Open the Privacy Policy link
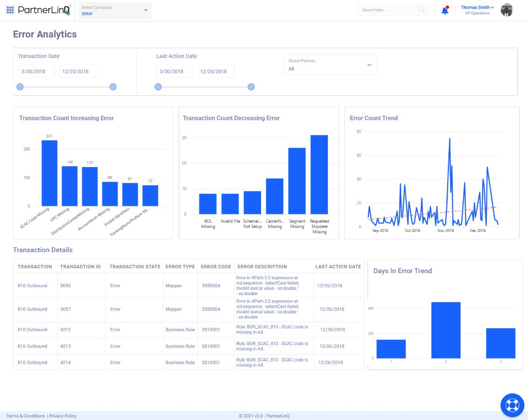Image resolution: width=528 pixels, height=420 pixels. (x=63, y=416)
